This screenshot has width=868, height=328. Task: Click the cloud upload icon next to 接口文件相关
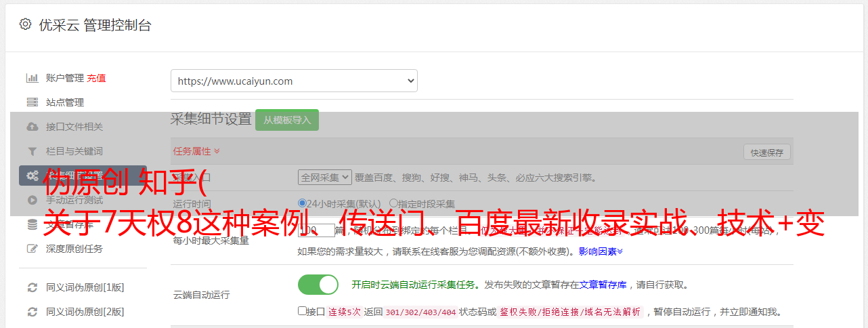point(32,127)
